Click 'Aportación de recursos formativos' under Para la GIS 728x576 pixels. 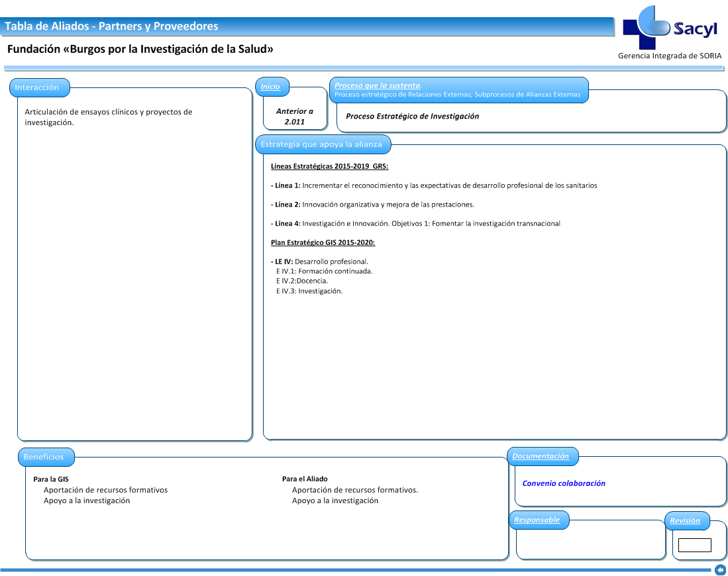(x=105, y=490)
